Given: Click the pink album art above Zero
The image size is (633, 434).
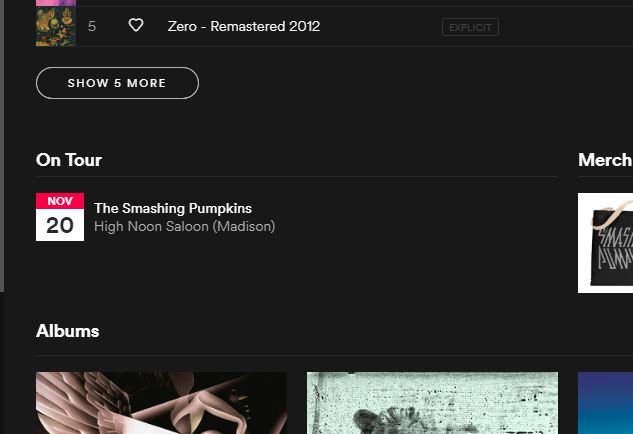Looking at the screenshot, I should coord(56,3).
